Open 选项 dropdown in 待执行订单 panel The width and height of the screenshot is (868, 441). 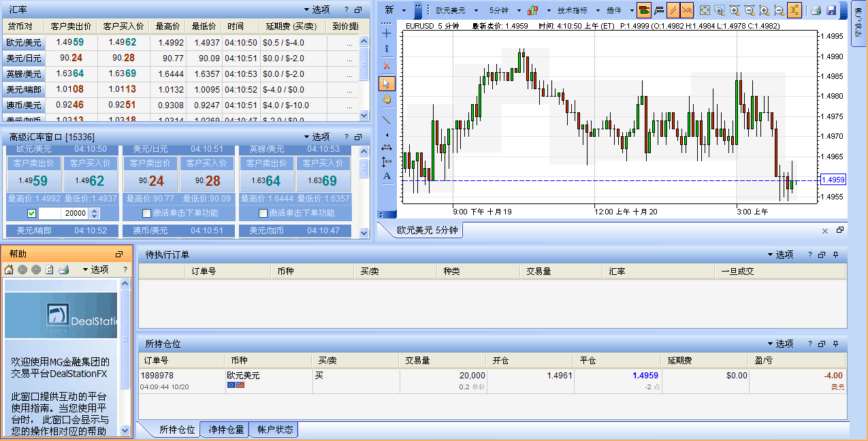(x=781, y=255)
